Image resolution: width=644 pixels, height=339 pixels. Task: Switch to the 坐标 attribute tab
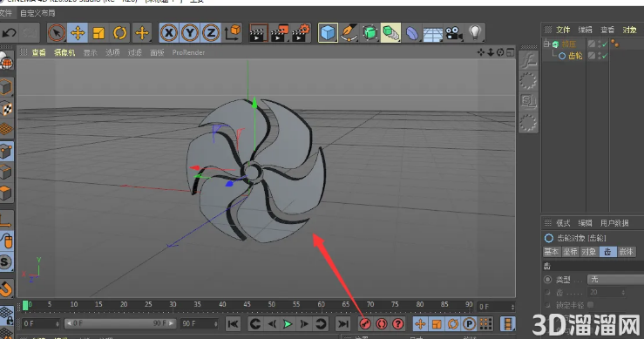pos(570,252)
